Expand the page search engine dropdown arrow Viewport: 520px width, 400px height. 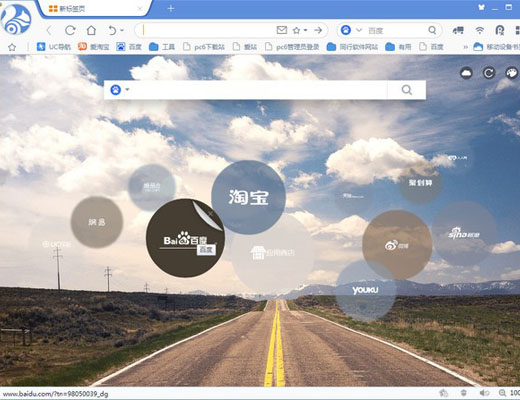[127, 90]
